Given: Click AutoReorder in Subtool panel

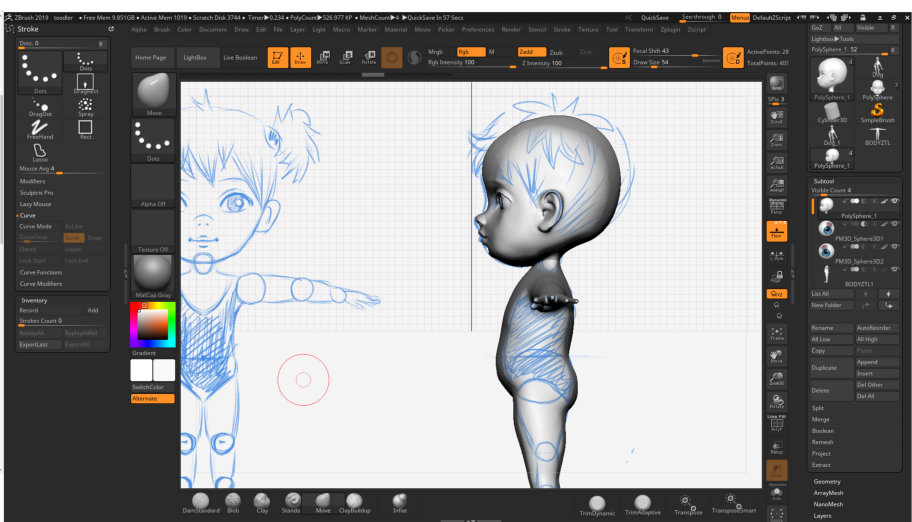Looking at the screenshot, I should coord(876,328).
